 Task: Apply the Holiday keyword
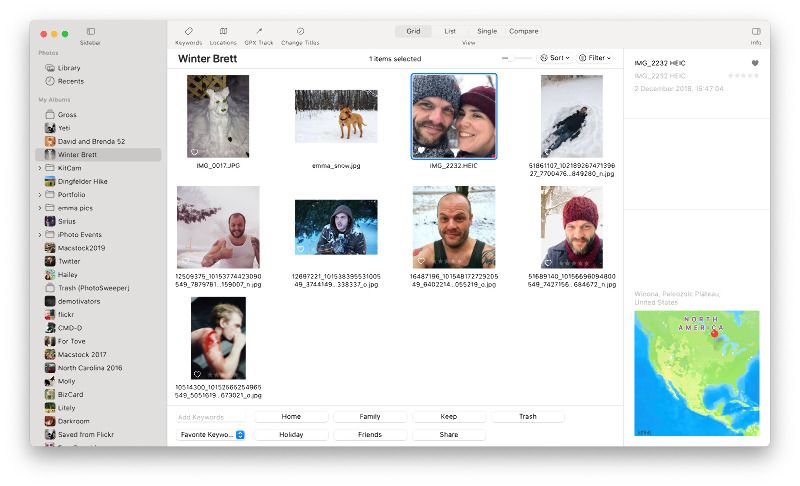291,434
